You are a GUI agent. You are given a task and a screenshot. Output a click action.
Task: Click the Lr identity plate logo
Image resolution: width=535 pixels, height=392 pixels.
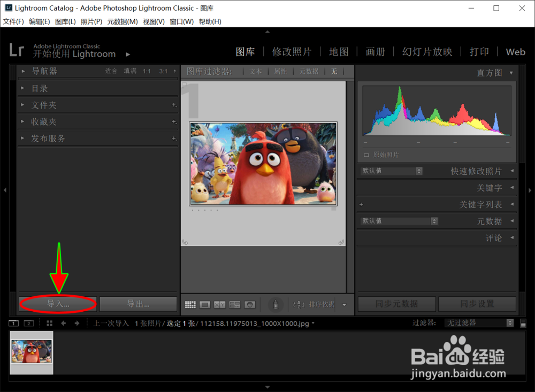(x=17, y=50)
